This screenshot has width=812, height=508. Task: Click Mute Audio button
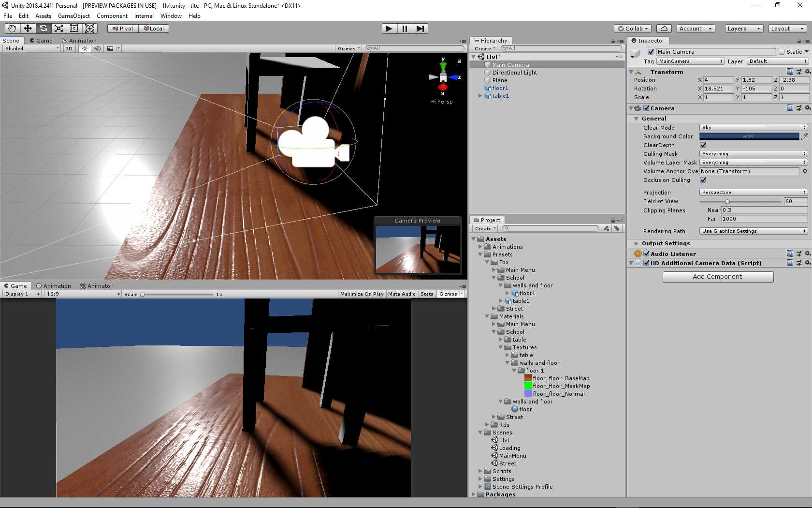click(x=402, y=294)
